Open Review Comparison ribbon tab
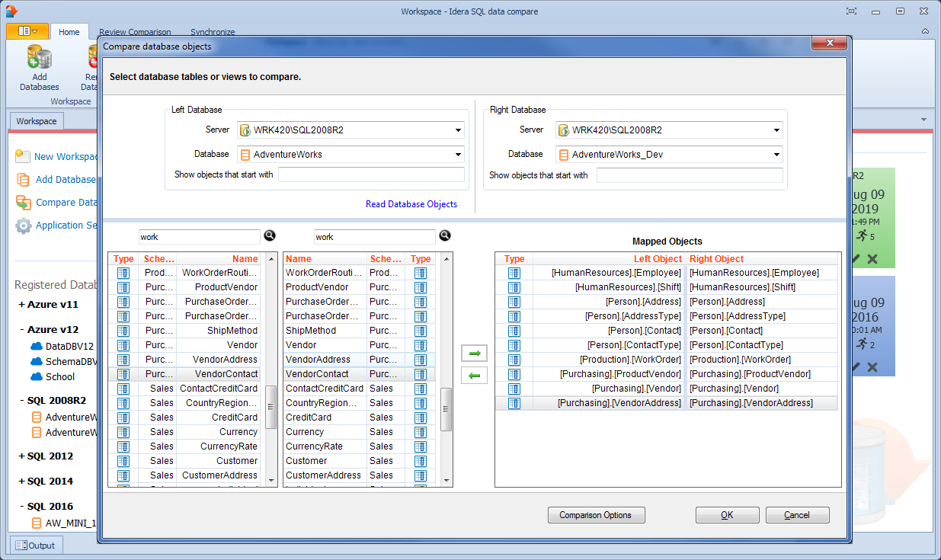Screen dimensions: 941x560 click(x=135, y=32)
